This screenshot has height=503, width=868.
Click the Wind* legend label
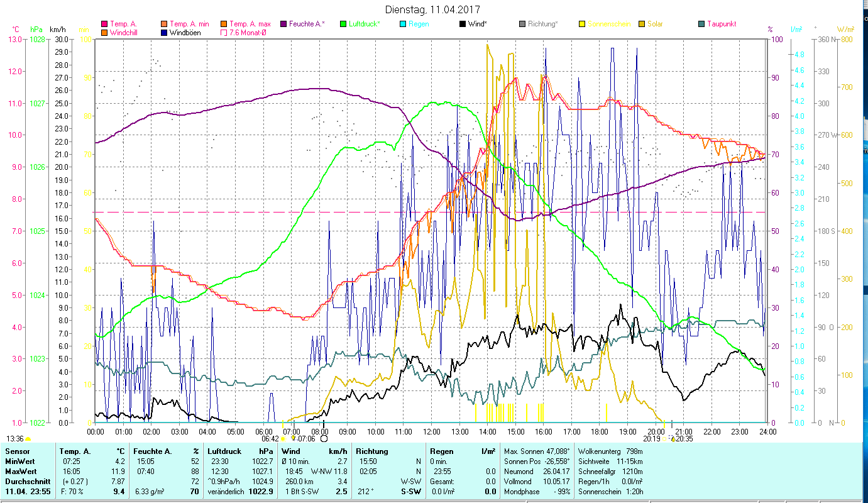tap(477, 25)
